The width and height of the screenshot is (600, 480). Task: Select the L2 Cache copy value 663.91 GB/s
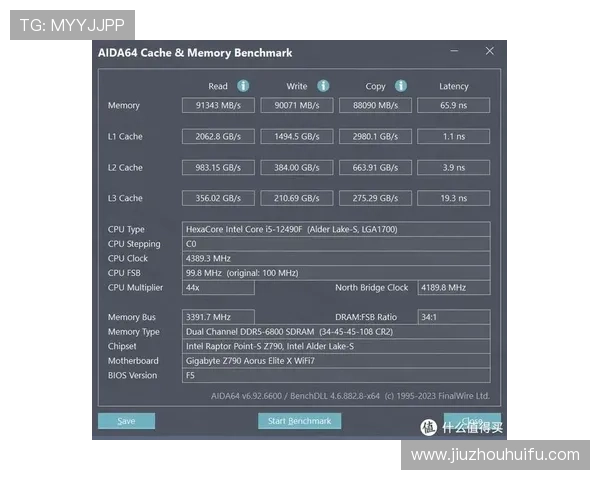point(375,167)
